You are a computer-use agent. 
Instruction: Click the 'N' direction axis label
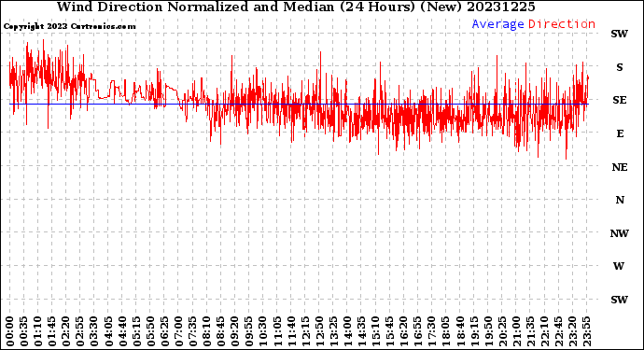620,200
